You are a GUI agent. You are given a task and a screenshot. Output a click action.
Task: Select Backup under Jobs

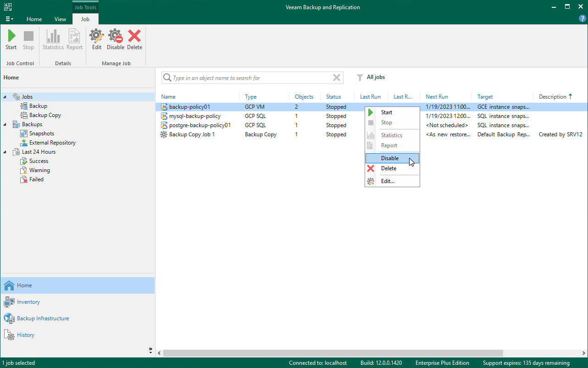click(38, 106)
